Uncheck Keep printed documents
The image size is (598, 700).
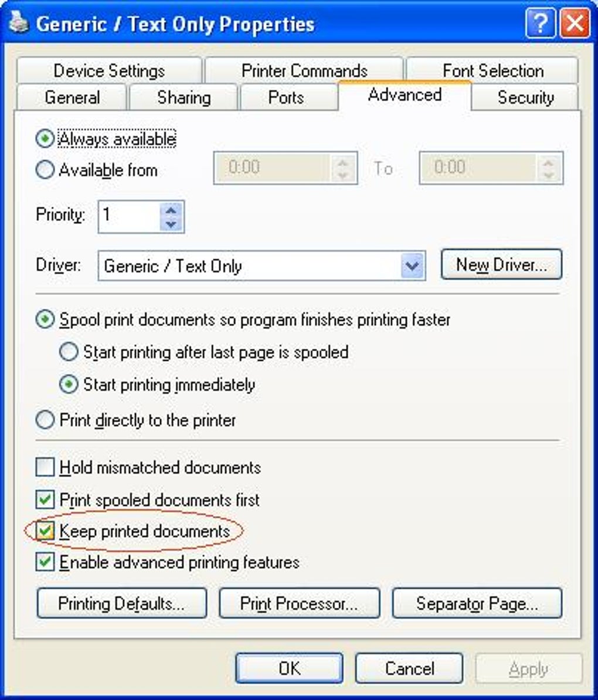click(45, 531)
